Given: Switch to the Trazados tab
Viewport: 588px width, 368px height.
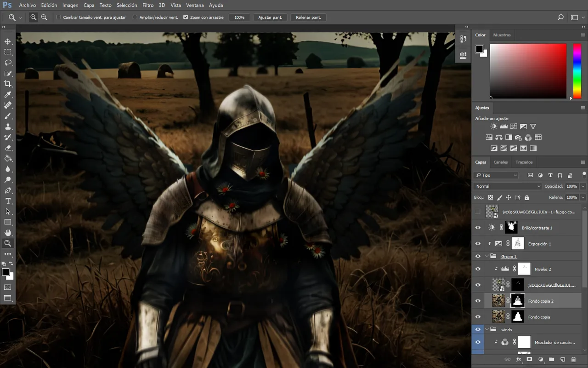Looking at the screenshot, I should tap(524, 162).
